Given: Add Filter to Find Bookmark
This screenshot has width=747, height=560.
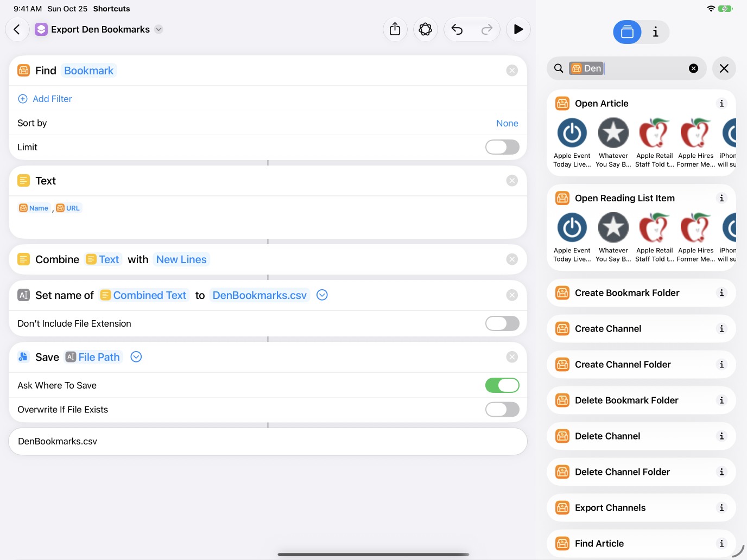Looking at the screenshot, I should click(x=45, y=99).
